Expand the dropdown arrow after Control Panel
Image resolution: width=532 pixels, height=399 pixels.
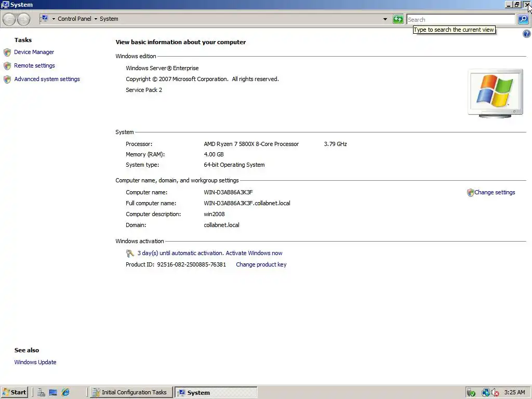click(96, 19)
